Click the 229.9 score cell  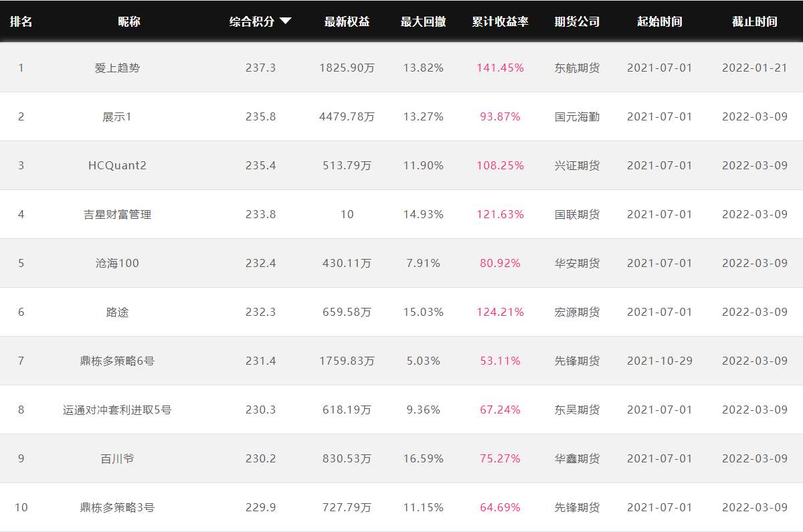click(260, 507)
